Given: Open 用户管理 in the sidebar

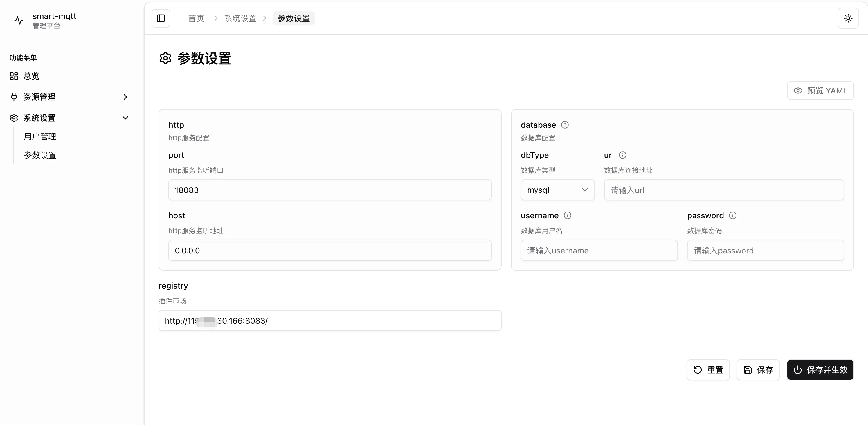Looking at the screenshot, I should (40, 136).
